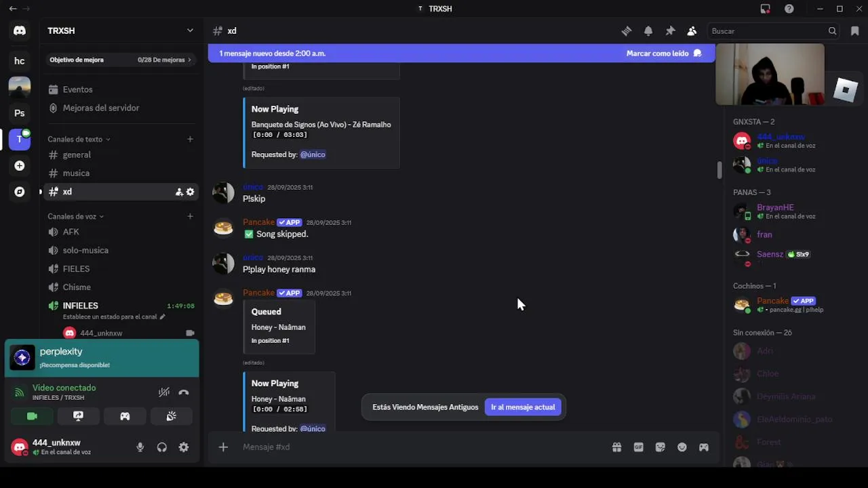Join FIELES voice channel

click(x=120, y=268)
